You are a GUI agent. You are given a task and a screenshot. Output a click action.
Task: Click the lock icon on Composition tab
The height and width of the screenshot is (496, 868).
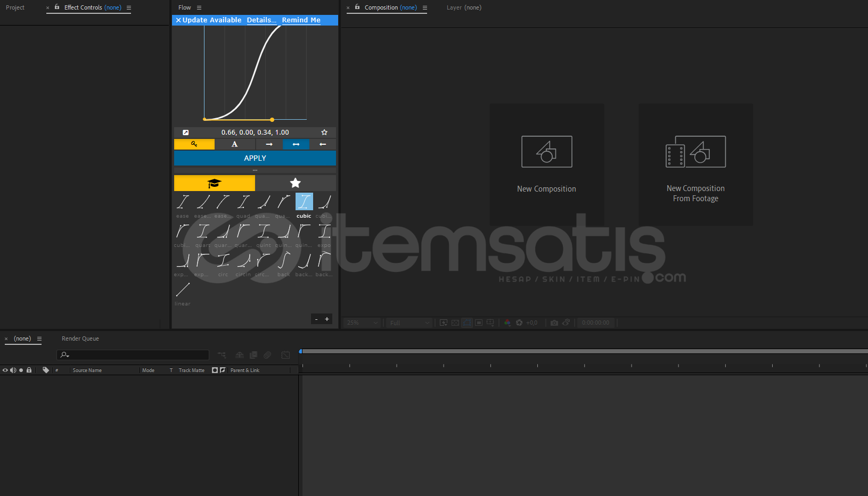click(x=357, y=7)
